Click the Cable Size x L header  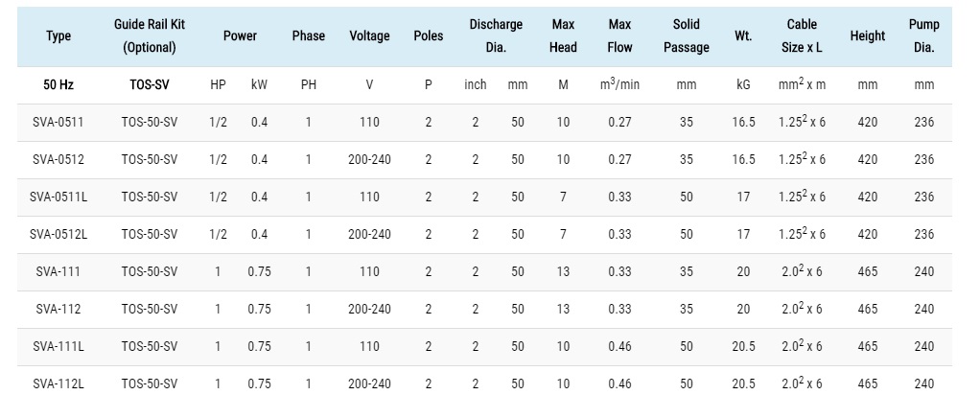(x=802, y=36)
